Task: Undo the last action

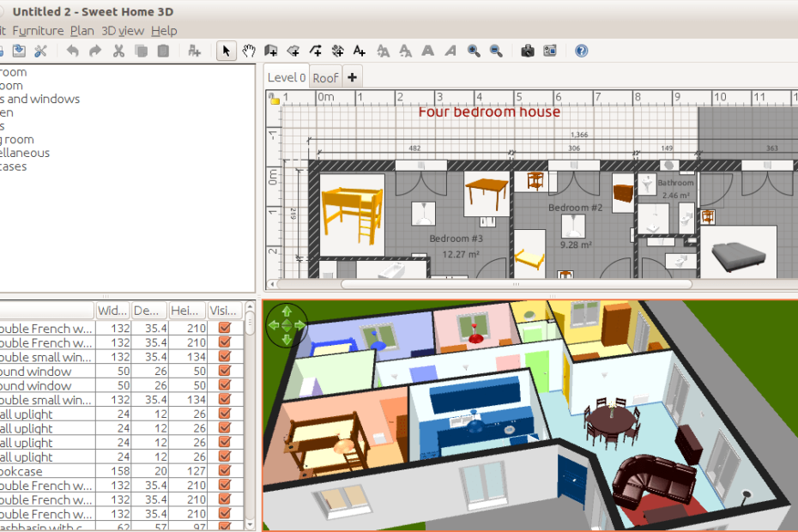Action: coord(73,51)
